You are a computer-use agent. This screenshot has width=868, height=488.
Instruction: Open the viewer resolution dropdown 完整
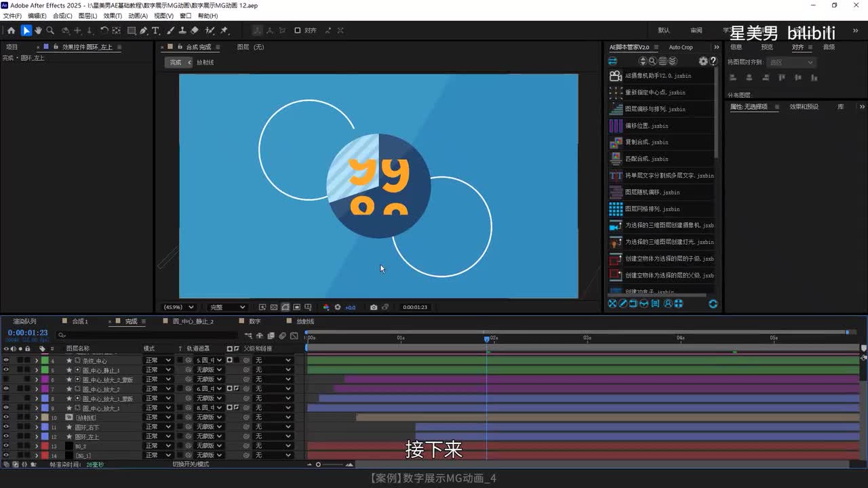226,307
